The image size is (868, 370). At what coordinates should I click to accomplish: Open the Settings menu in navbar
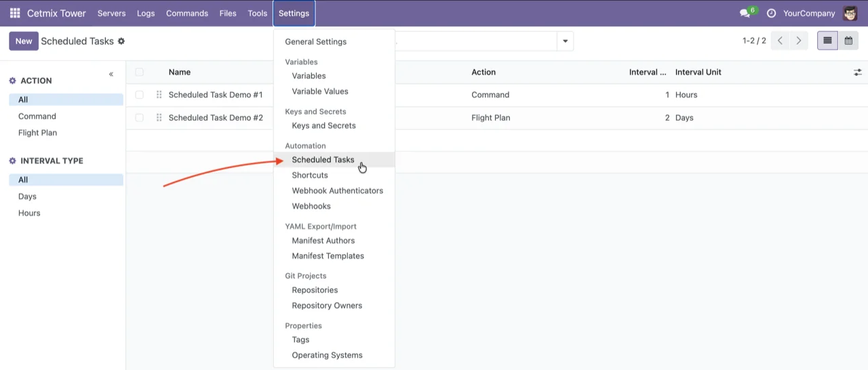pyautogui.click(x=294, y=13)
